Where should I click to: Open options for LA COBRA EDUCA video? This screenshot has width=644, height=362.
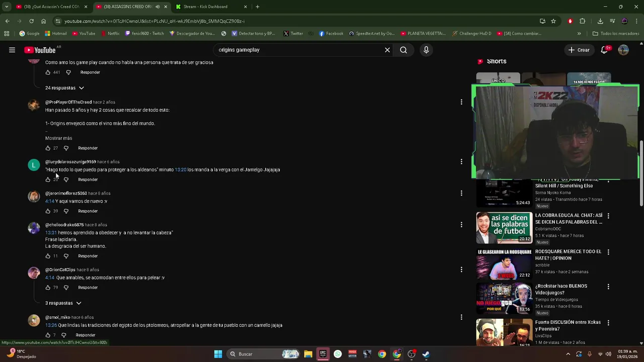click(x=608, y=216)
